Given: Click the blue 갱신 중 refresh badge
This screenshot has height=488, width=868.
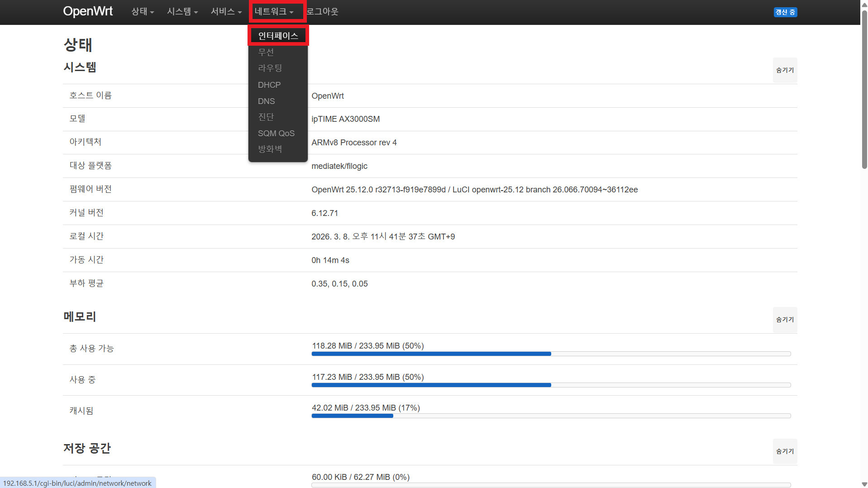Looking at the screenshot, I should [x=785, y=12].
